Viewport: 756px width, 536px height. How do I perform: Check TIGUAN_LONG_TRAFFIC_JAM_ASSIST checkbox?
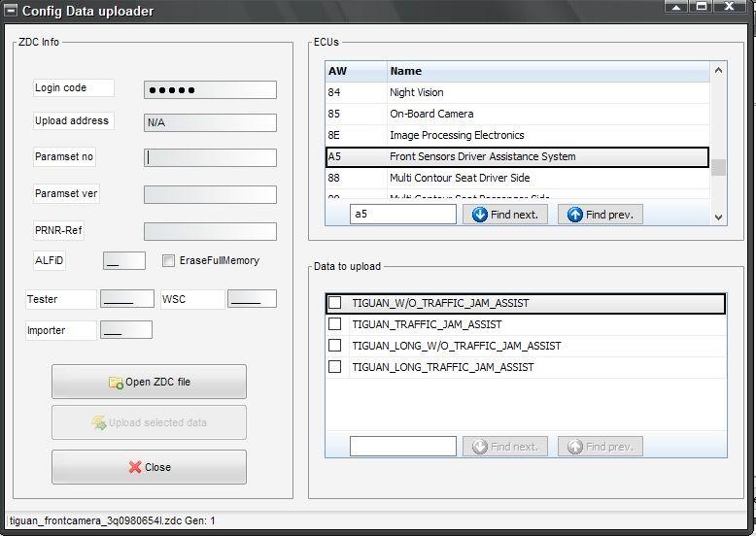pyautogui.click(x=334, y=366)
